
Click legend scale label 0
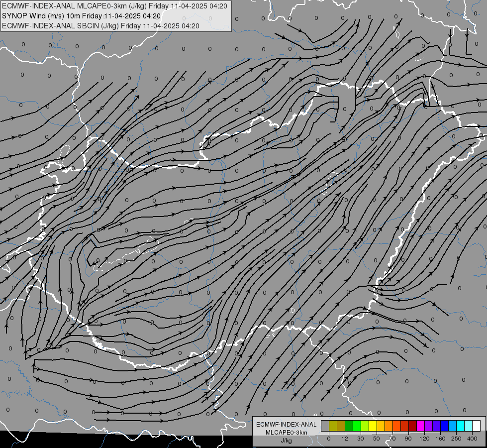coord(329,439)
